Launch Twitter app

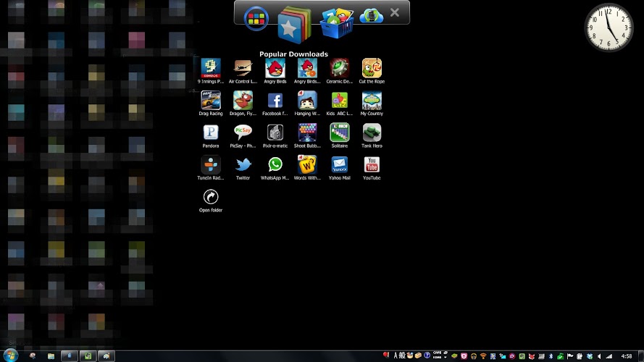(243, 167)
